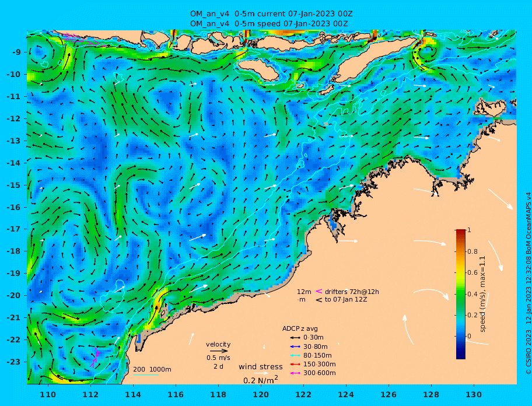Click the black arrowhead beside 'to 07-Jan 12Z'
Image resolution: width=532 pixels, height=406 pixels.
pos(319,300)
